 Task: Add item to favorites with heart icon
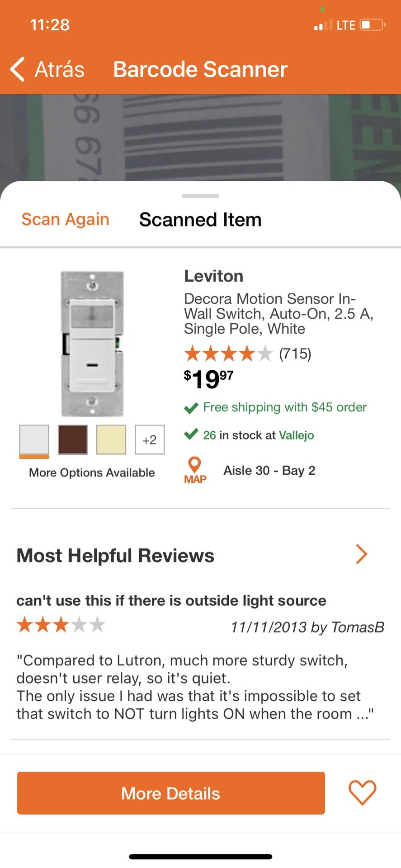pyautogui.click(x=362, y=793)
